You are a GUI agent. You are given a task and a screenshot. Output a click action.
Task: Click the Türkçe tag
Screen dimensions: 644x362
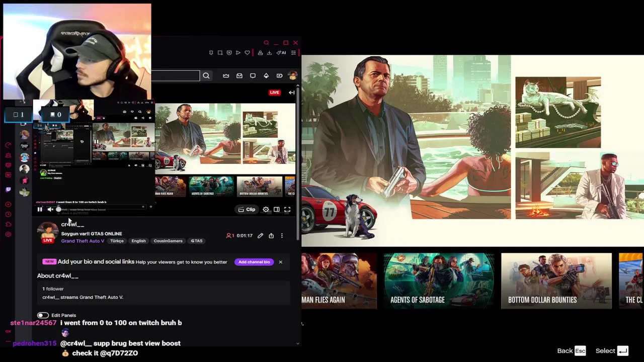117,241
